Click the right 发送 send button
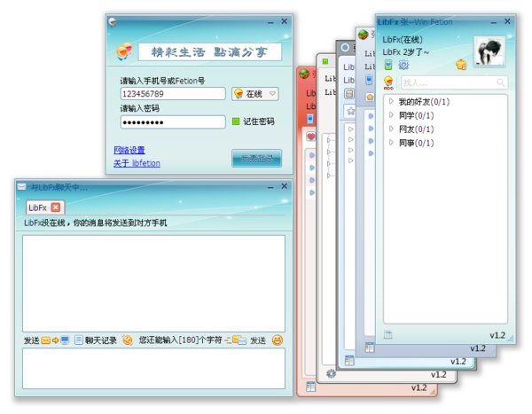532x414 pixels. click(258, 340)
